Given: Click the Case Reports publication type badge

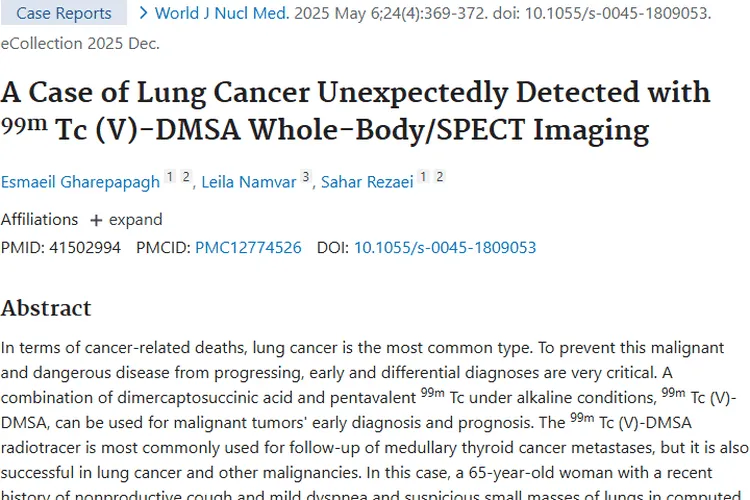Looking at the screenshot, I should [x=64, y=13].
